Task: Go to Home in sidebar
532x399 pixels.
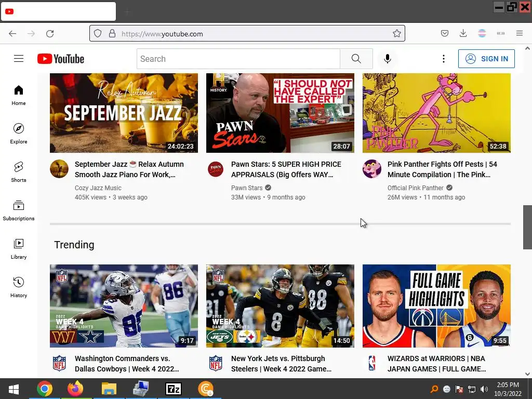Action: (x=19, y=96)
